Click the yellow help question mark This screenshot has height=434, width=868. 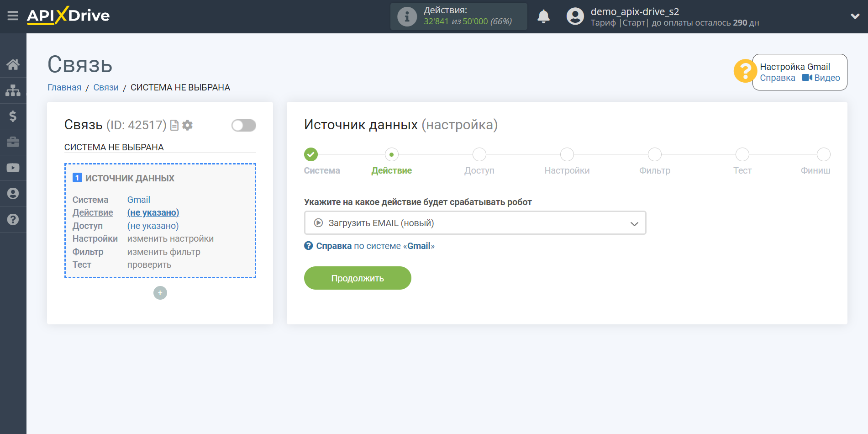click(x=745, y=71)
